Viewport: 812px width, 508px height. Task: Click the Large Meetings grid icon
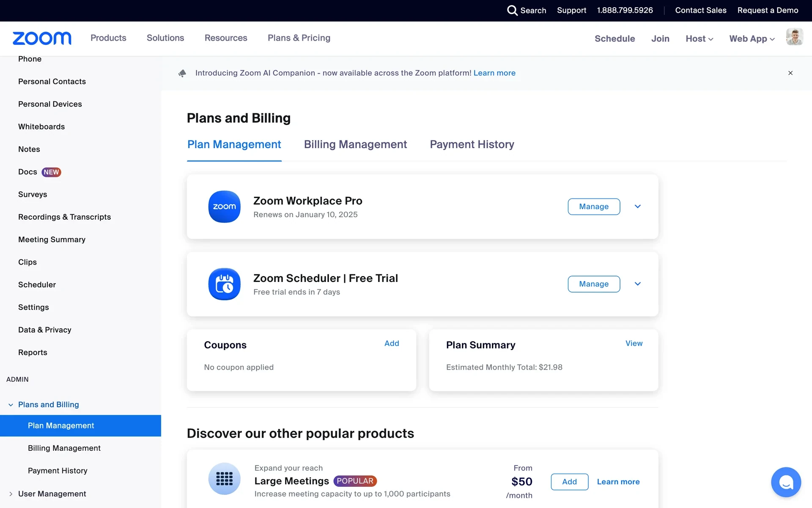224,479
